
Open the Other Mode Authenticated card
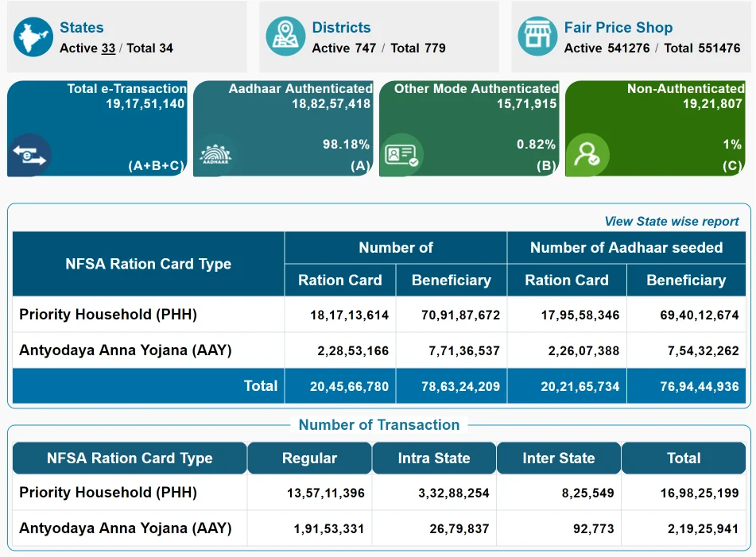469,129
